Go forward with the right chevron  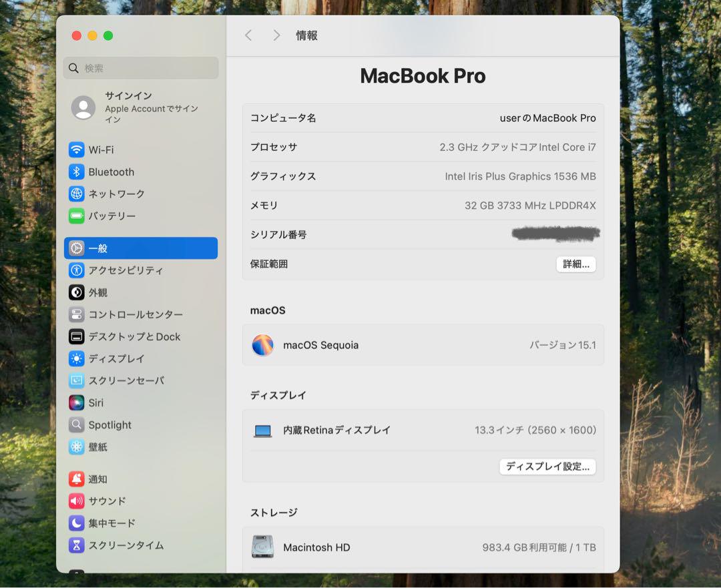point(276,35)
